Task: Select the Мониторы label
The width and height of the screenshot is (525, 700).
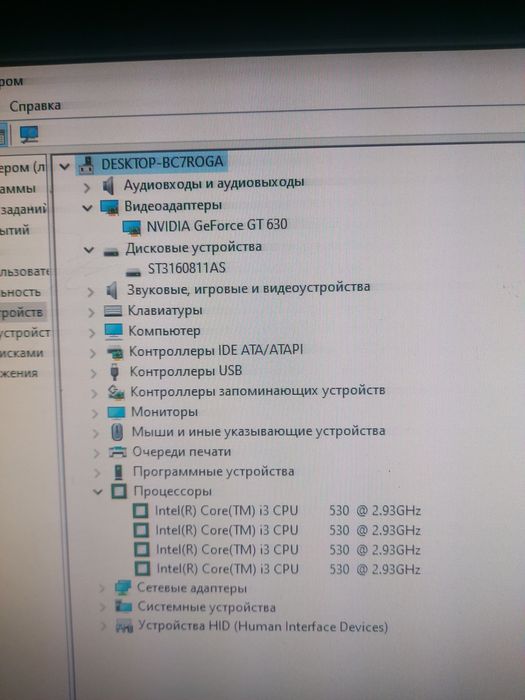Action: 164,412
